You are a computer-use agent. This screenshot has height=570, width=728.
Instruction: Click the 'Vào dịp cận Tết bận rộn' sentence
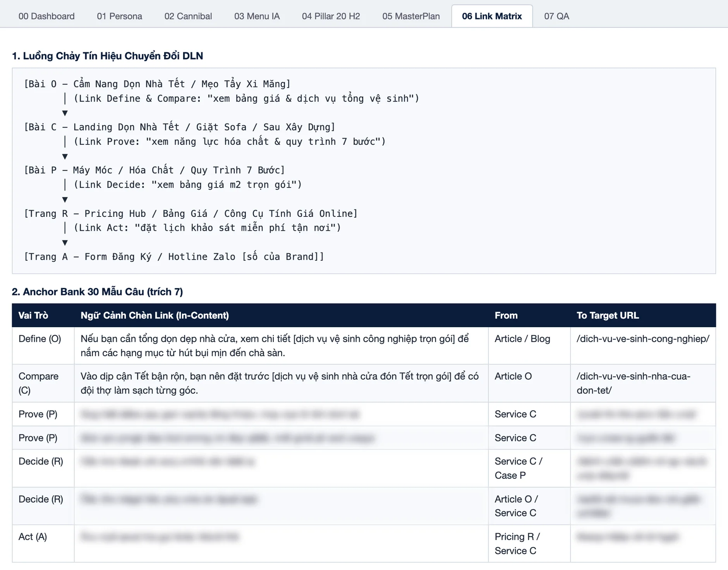tap(280, 383)
